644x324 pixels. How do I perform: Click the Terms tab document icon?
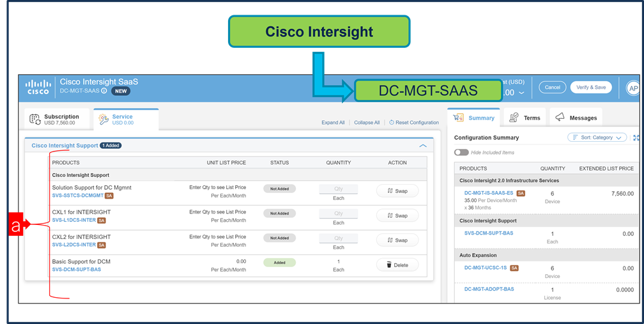click(514, 118)
